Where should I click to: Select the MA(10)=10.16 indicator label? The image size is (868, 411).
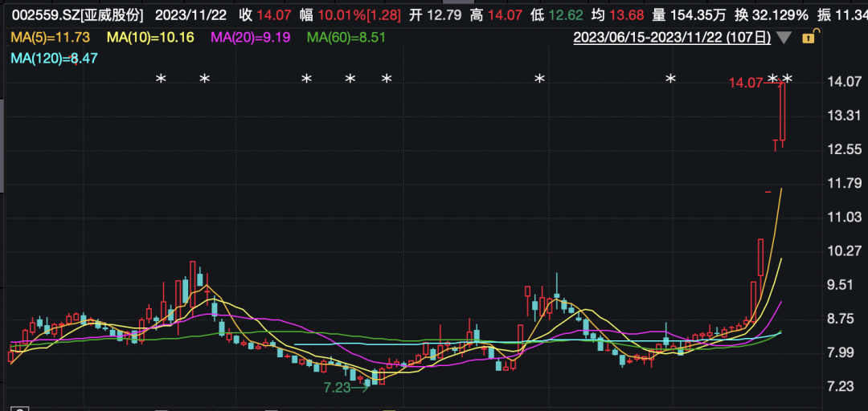click(151, 38)
